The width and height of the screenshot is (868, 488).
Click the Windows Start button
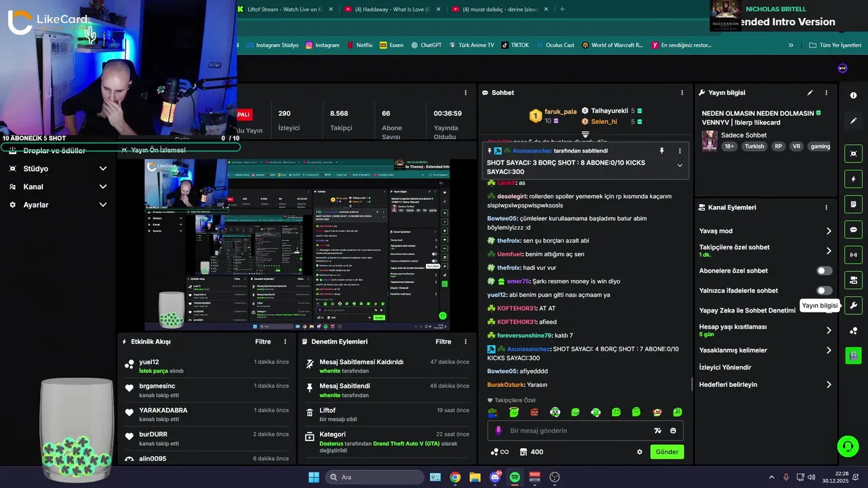click(314, 477)
